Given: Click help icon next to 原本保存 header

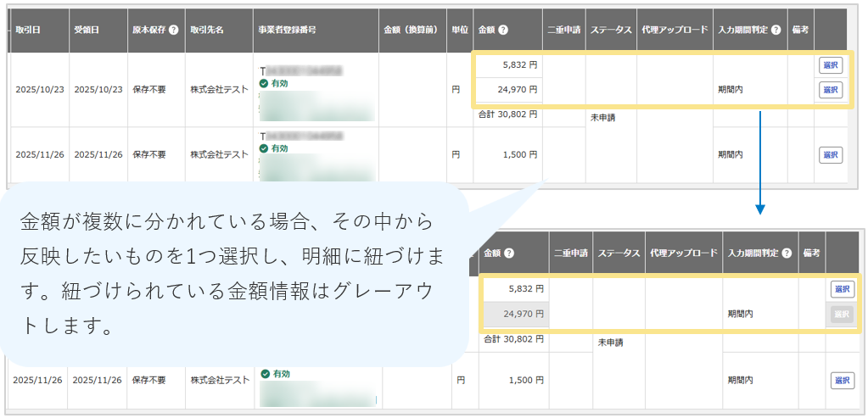Looking at the screenshot, I should 174,31.
